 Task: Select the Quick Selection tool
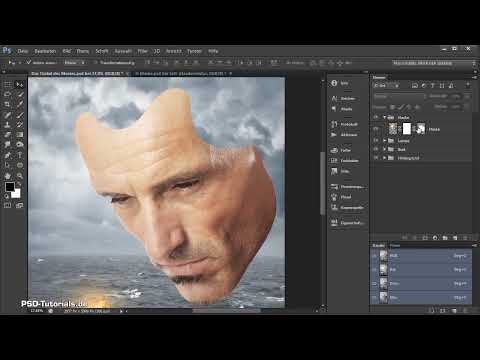point(20,95)
